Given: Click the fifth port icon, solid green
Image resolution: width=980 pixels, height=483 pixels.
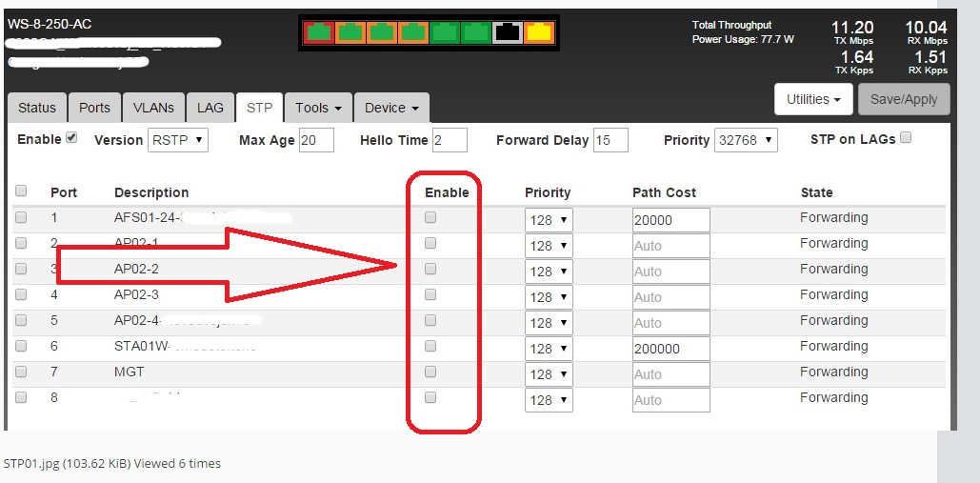Looking at the screenshot, I should click(x=444, y=32).
